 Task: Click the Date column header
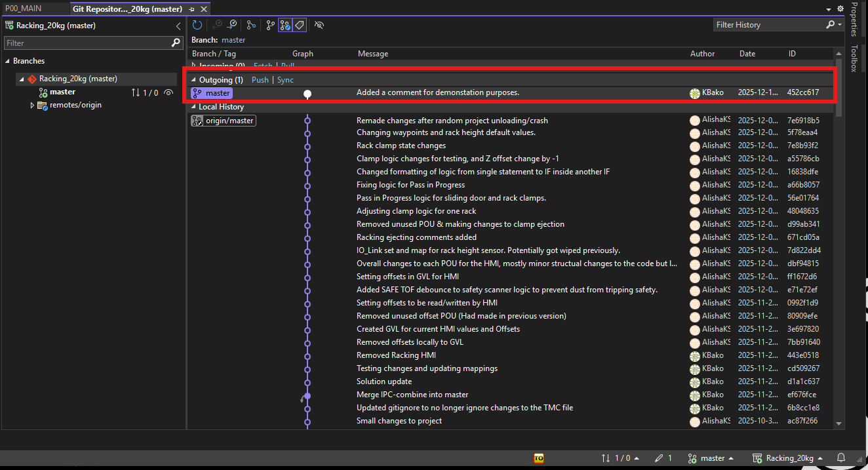point(747,54)
